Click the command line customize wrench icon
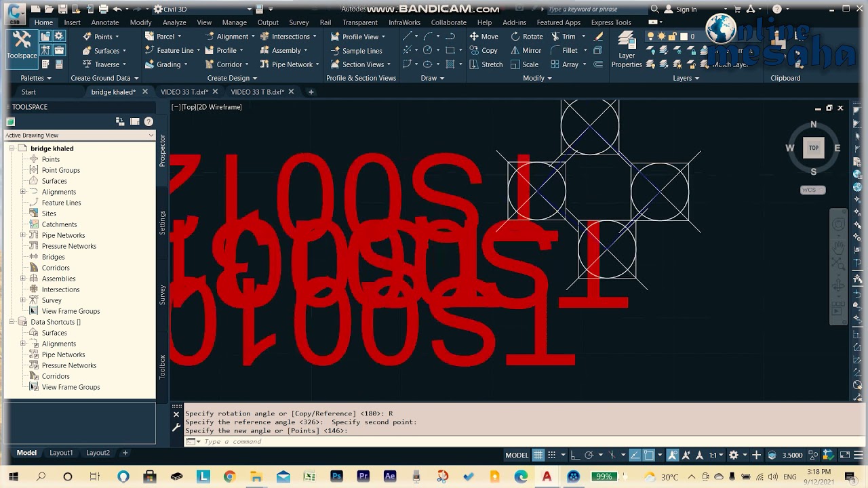Viewport: 868px width, 488px height. click(x=176, y=427)
